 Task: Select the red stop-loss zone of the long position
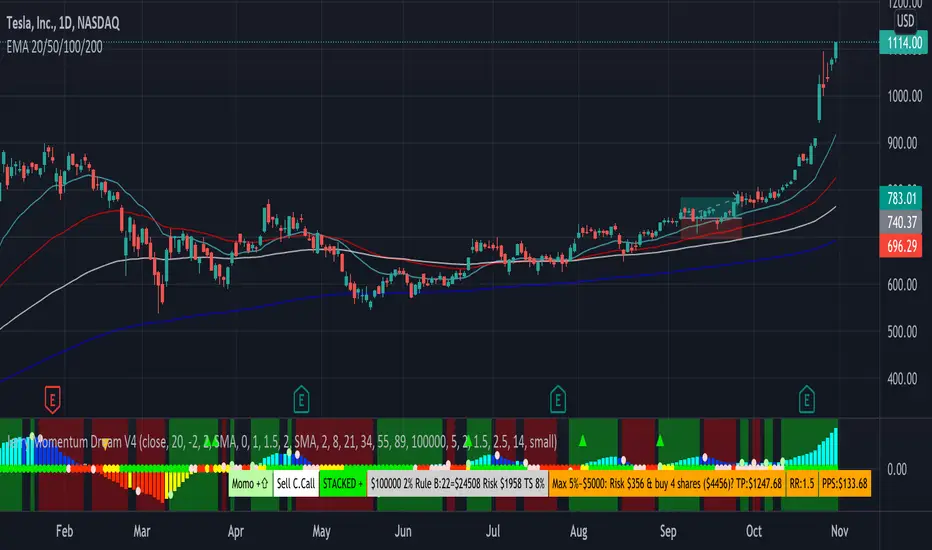coord(711,230)
